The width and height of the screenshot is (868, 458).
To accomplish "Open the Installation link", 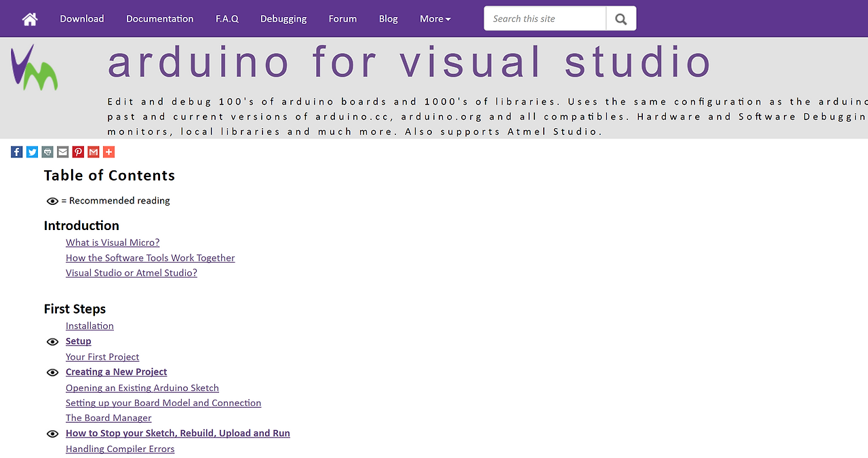I will click(90, 326).
